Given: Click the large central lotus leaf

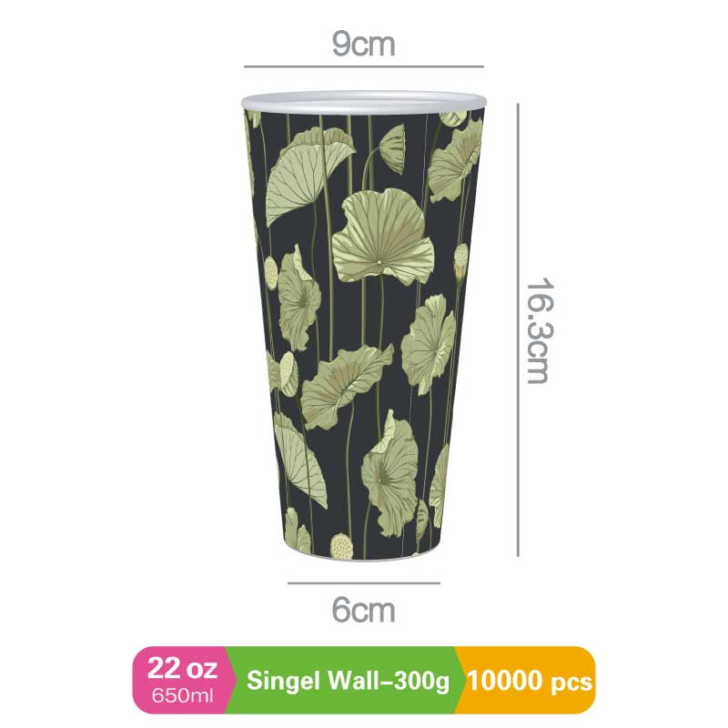Looking at the screenshot, I should pos(383,238).
